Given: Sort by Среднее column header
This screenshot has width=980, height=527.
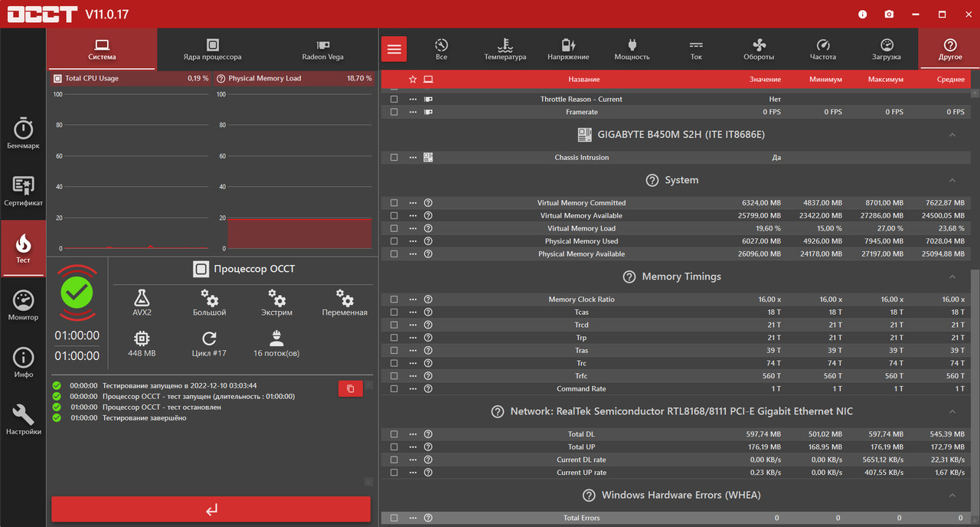Looking at the screenshot, I should coord(951,80).
